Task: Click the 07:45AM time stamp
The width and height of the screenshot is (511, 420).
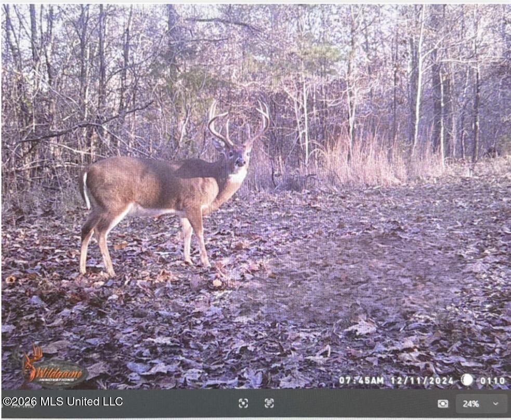Action: pos(361,380)
